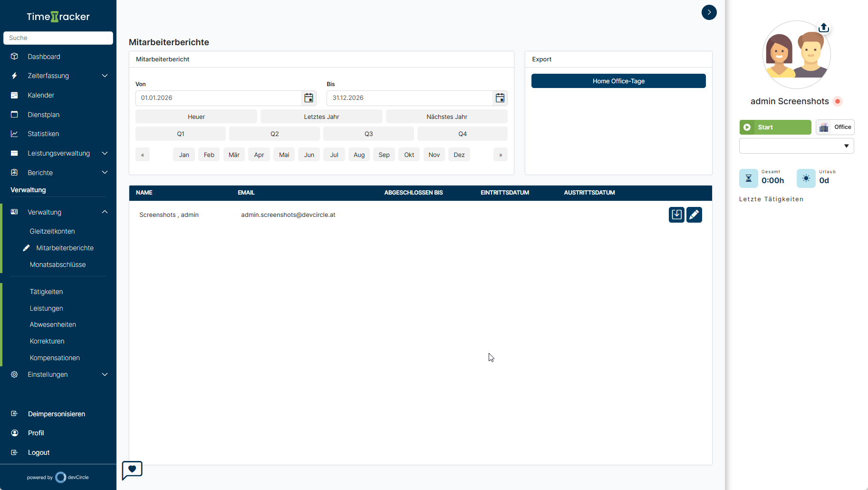Image resolution: width=868 pixels, height=490 pixels.
Task: Click the Profil user icon
Action: click(x=14, y=433)
